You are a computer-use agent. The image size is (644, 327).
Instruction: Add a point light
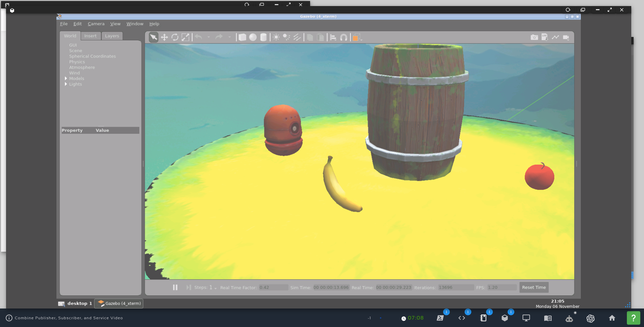[276, 37]
